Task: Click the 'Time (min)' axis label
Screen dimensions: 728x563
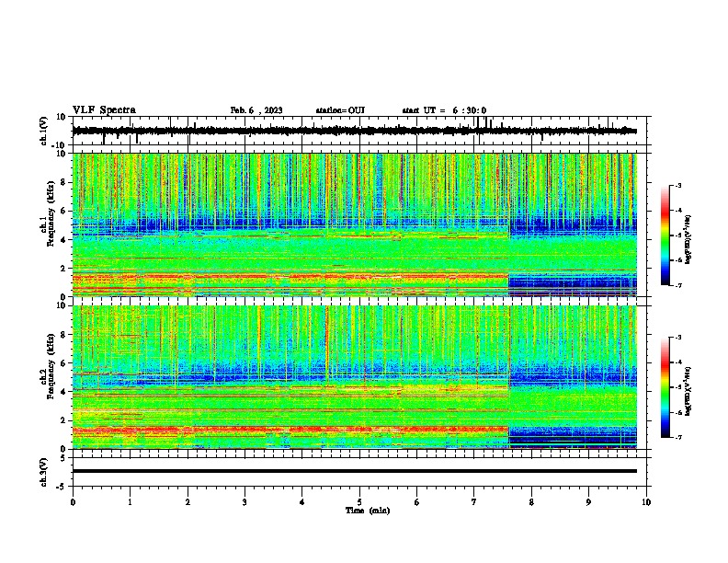Action: (x=368, y=511)
